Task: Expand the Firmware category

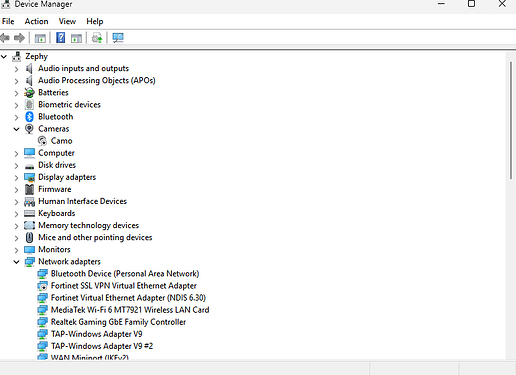Action: [16, 190]
